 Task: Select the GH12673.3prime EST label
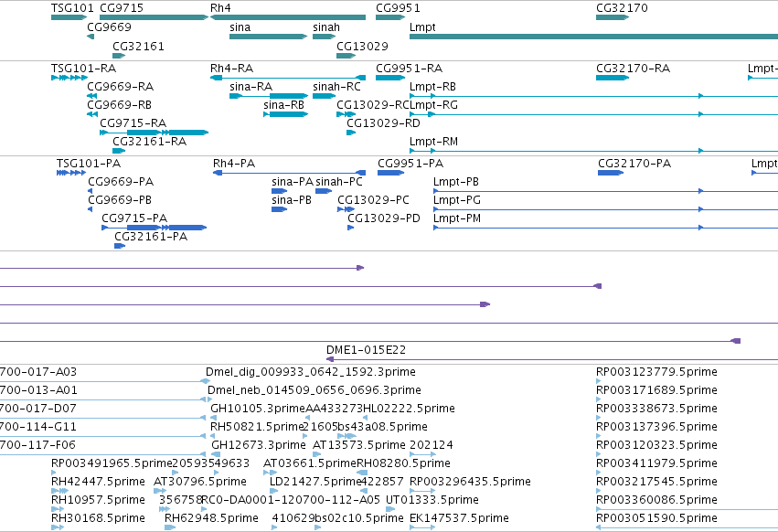[259, 444]
